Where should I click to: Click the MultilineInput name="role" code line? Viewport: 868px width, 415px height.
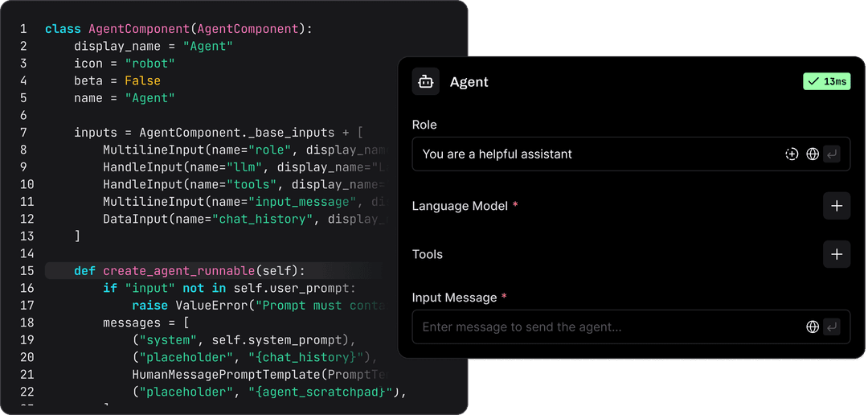tap(247, 150)
